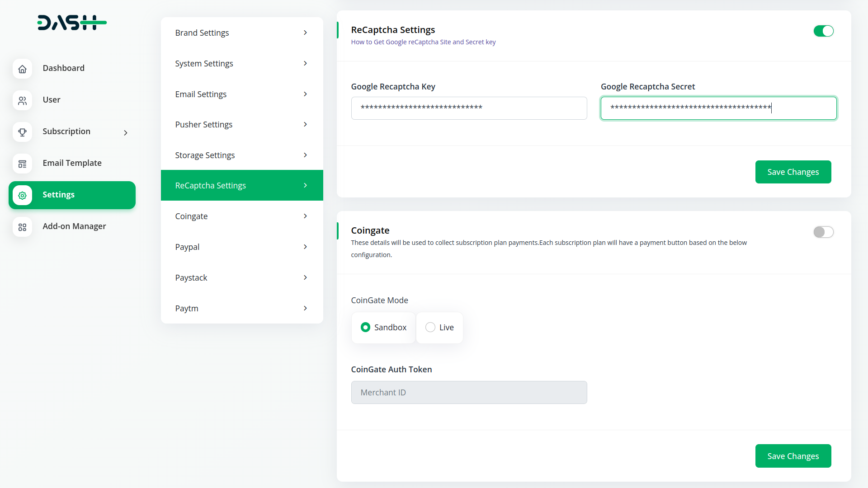Viewport: 868px width, 488px height.
Task: Click the DASH logo
Action: click(x=71, y=23)
